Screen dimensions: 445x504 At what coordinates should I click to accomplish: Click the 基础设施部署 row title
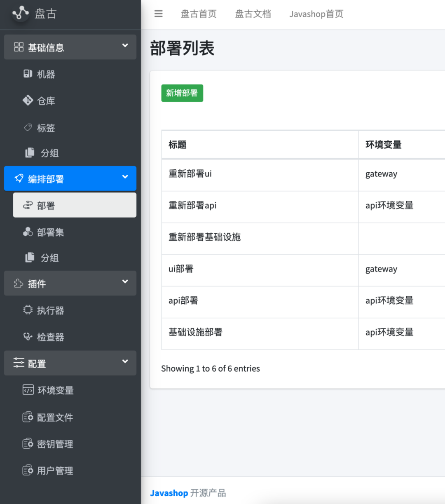pyautogui.click(x=195, y=332)
